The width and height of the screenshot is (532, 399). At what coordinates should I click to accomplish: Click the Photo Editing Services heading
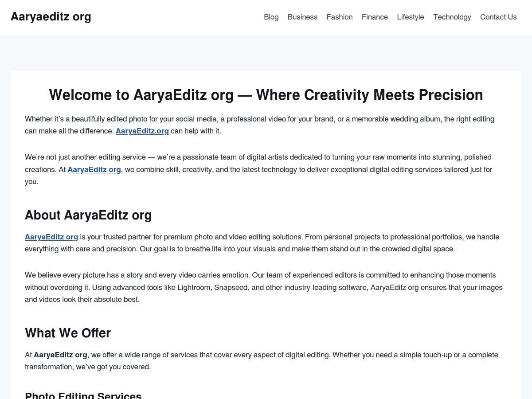pos(83,395)
